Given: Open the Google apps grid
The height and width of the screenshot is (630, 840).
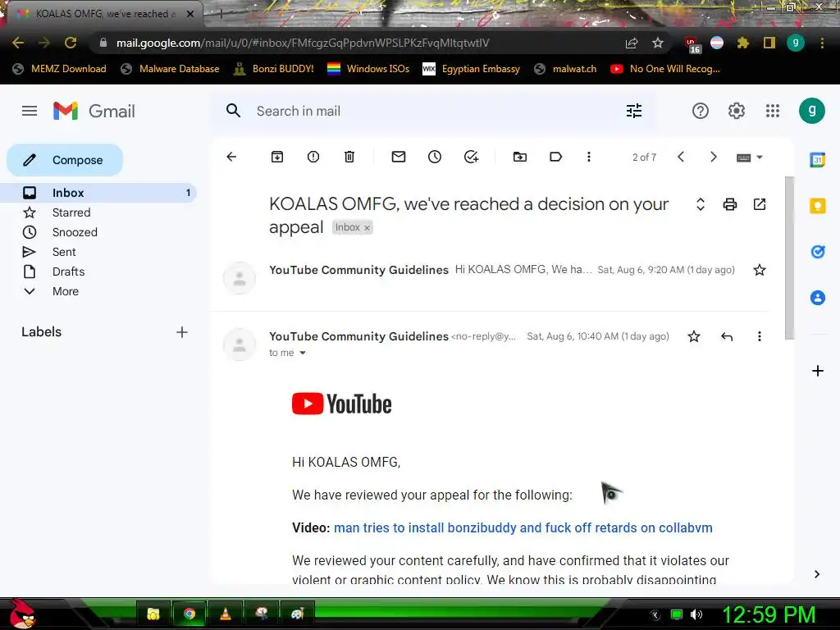Looking at the screenshot, I should pyautogui.click(x=773, y=111).
